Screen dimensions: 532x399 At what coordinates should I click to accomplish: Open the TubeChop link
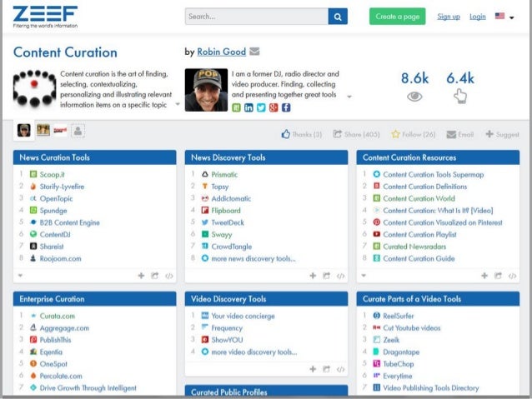399,364
